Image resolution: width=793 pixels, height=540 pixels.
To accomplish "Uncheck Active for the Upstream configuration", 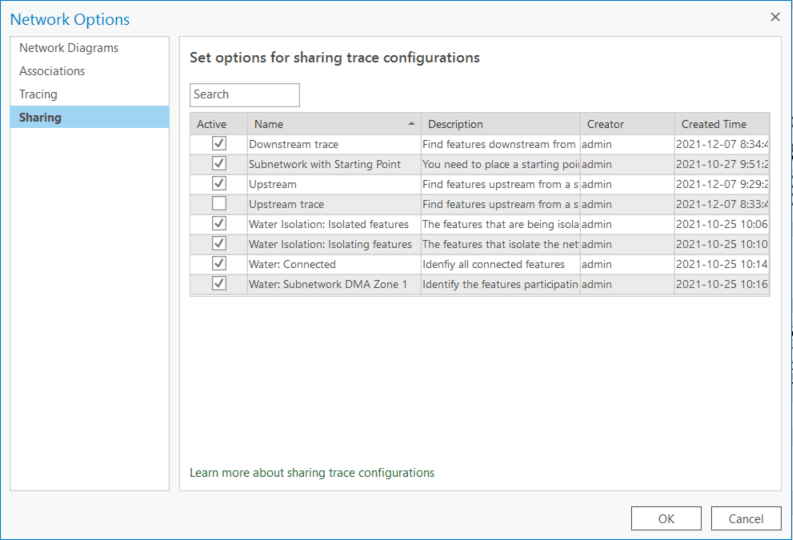I will point(219,184).
